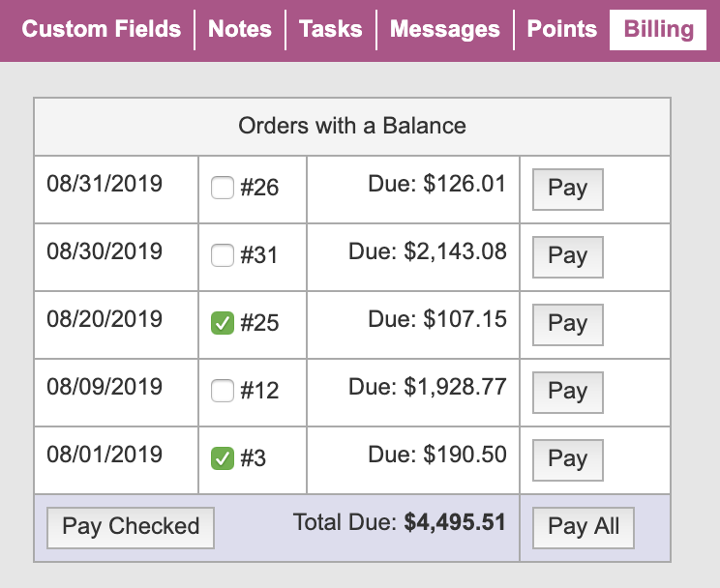Check the box for order #26
This screenshot has width=720, height=588.
[223, 188]
